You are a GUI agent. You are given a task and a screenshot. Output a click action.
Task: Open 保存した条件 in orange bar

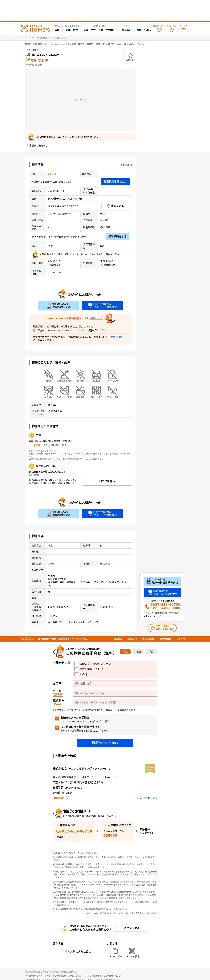coord(148,639)
